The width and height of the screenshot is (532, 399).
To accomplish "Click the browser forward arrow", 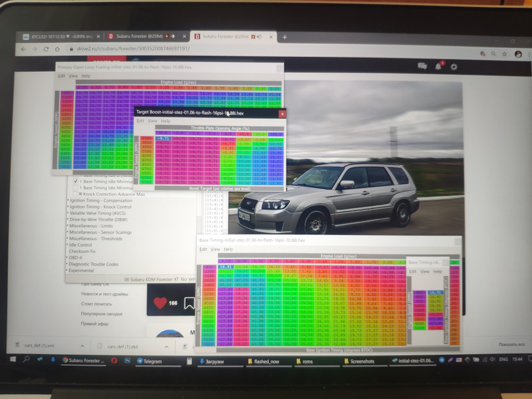I will click(x=34, y=49).
